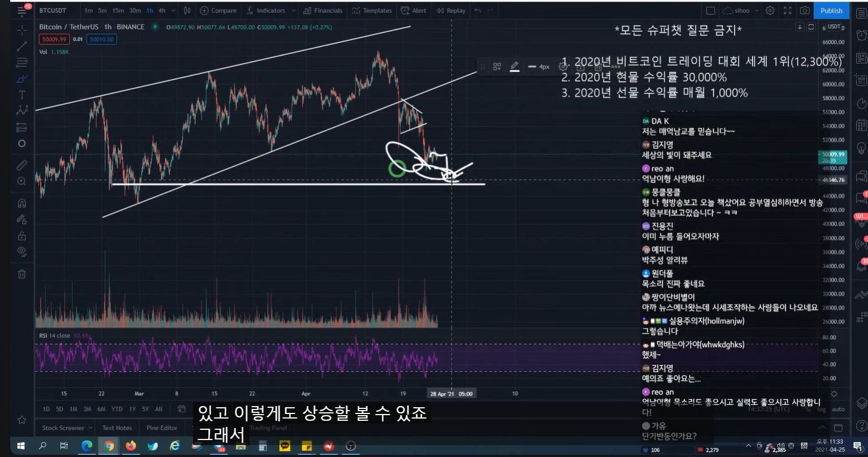Image resolution: width=868 pixels, height=457 pixels.
Task: Open the go-to-date calendar icon
Action: (182, 409)
